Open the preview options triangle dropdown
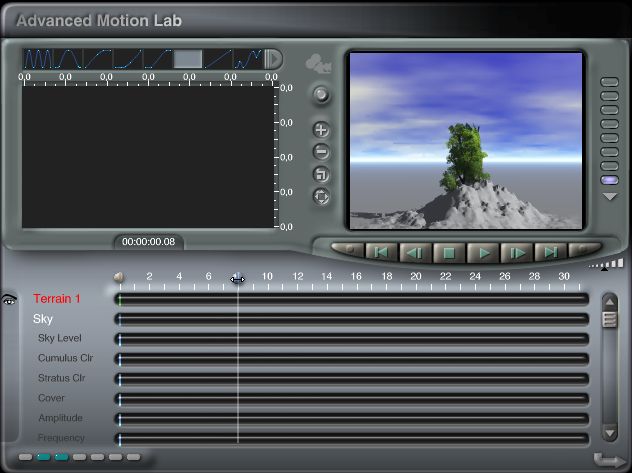The height and width of the screenshot is (473, 632). (x=609, y=196)
